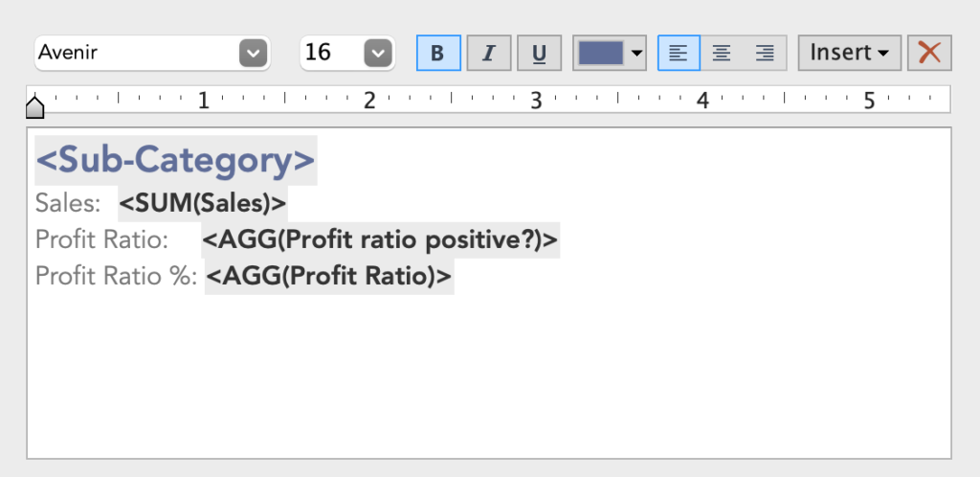
Task: Align text to the right
Action: (765, 53)
